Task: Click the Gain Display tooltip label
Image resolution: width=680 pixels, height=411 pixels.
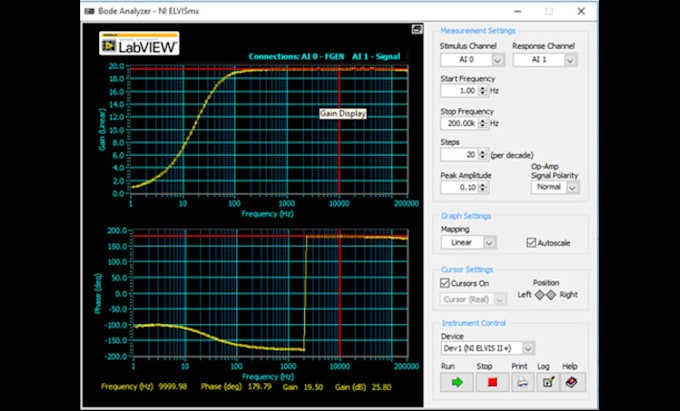Action: 343,114
